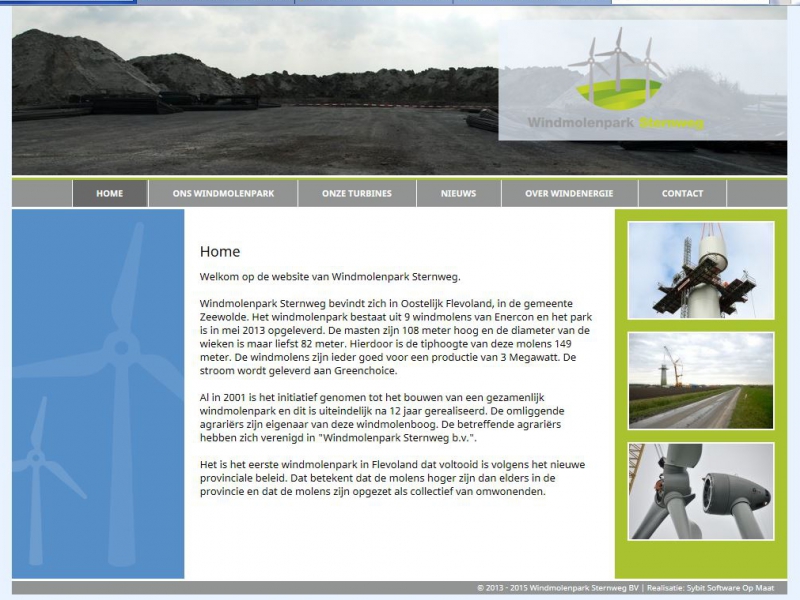
Task: View the road and crane photo thumbnail
Action: 700,380
